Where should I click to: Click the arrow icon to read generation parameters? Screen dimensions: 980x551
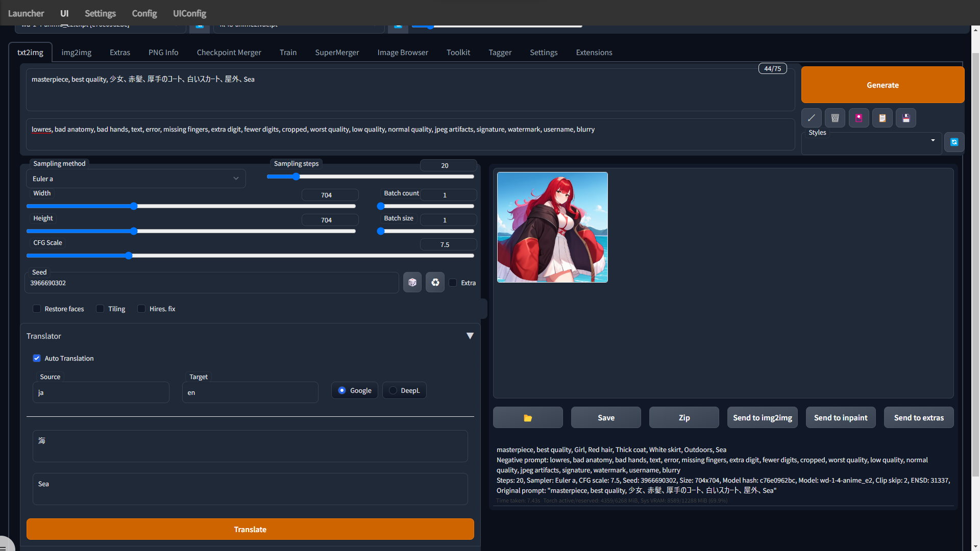pyautogui.click(x=811, y=118)
